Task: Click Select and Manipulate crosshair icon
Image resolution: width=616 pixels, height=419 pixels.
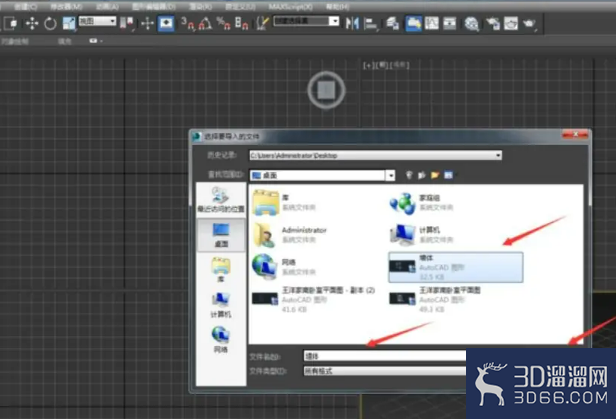Action: click(147, 24)
